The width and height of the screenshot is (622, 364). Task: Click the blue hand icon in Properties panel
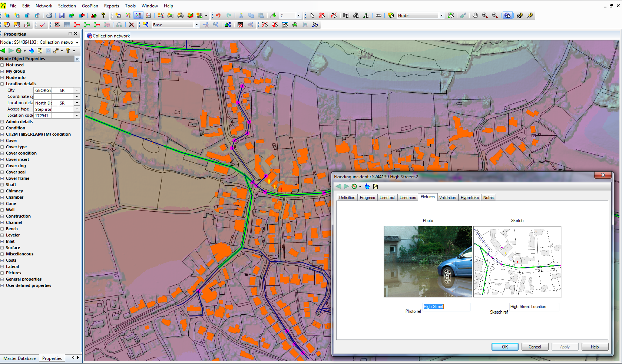(x=32, y=51)
